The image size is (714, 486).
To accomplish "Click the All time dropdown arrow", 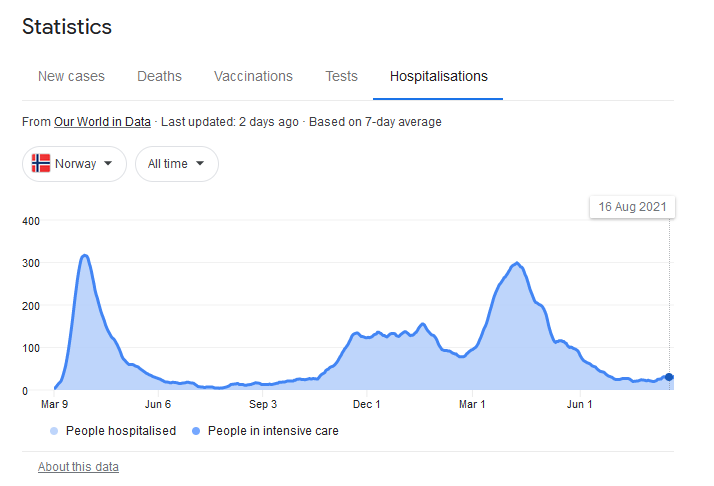I will [x=201, y=164].
